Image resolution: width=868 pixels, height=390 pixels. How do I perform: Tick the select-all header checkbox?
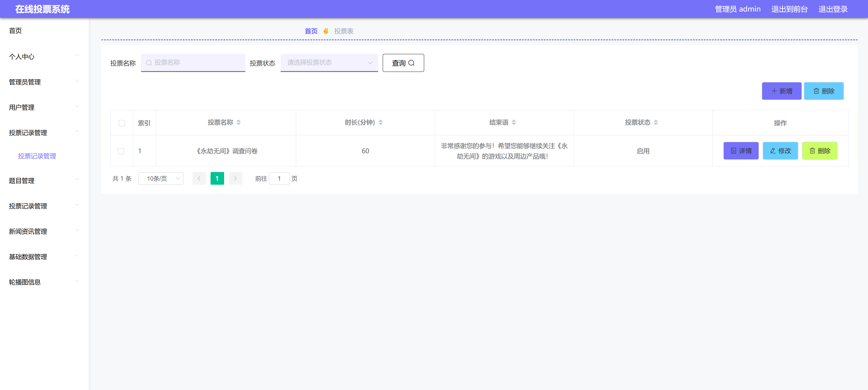pyautogui.click(x=122, y=123)
